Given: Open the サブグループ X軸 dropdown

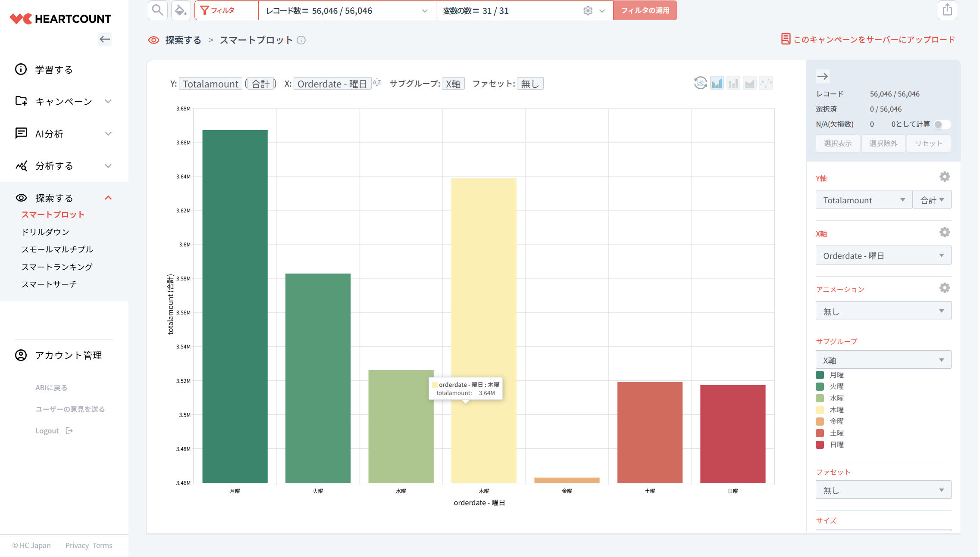Looking at the screenshot, I should tap(883, 360).
